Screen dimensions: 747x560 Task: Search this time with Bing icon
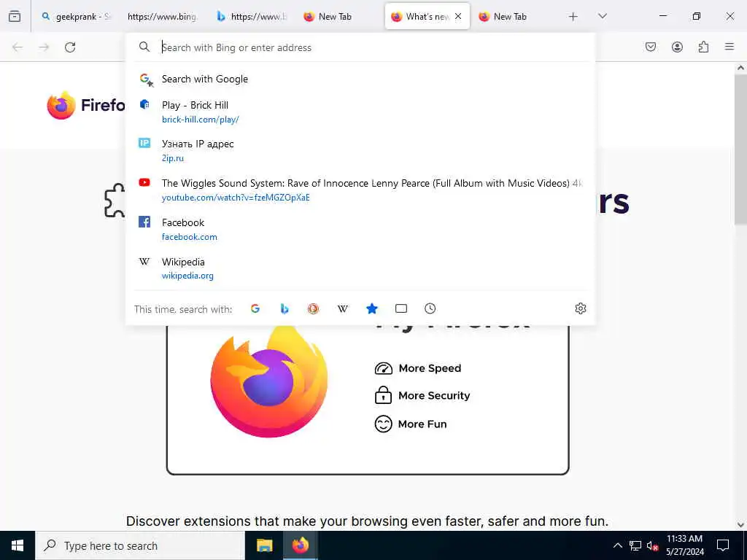[285, 308]
